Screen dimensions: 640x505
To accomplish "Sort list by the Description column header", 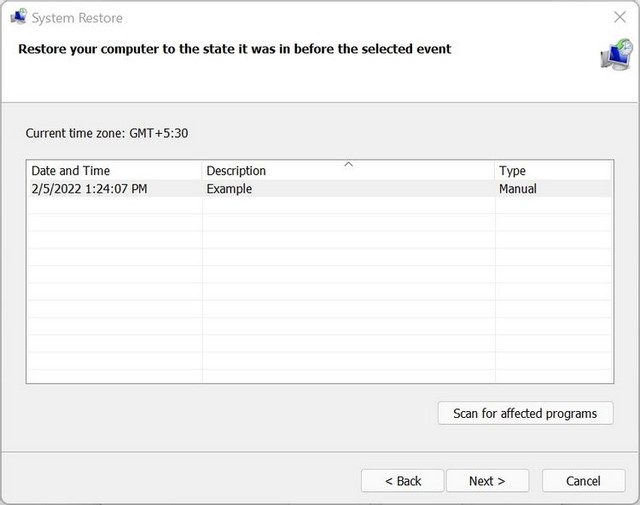I will 236,171.
